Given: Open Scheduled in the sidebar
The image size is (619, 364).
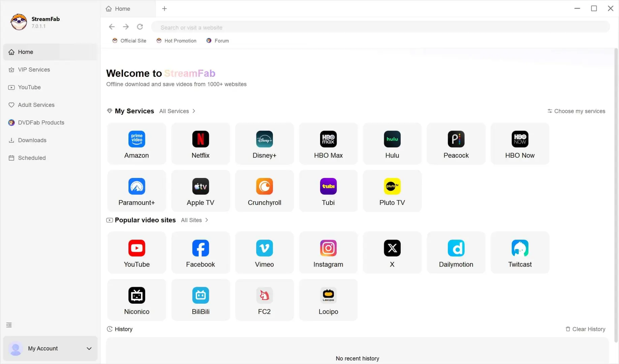Looking at the screenshot, I should coord(51,158).
